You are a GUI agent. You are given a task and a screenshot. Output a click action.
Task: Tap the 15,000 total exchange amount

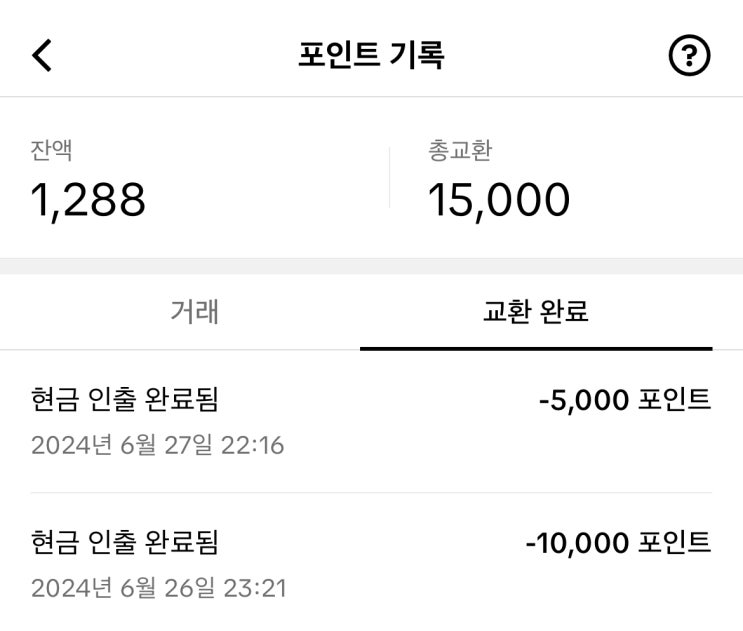pyautogui.click(x=499, y=200)
